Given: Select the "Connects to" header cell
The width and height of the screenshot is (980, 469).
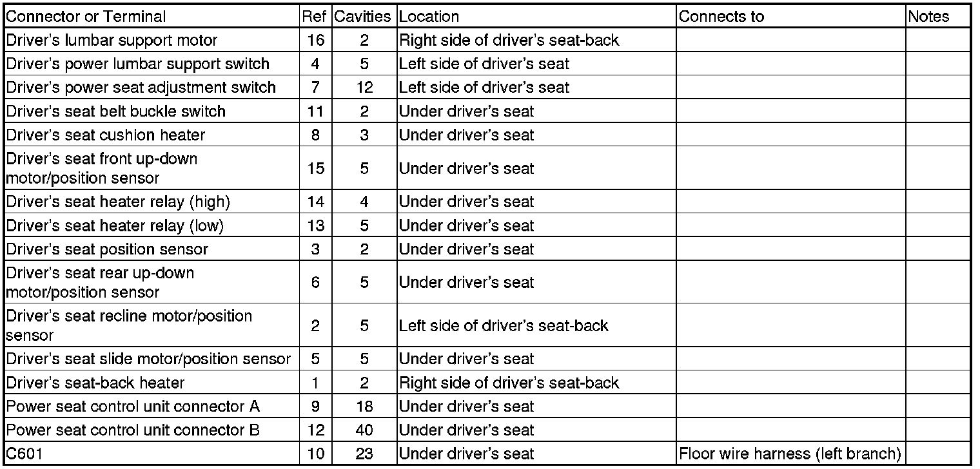Looking at the screenshot, I should coord(721,17).
